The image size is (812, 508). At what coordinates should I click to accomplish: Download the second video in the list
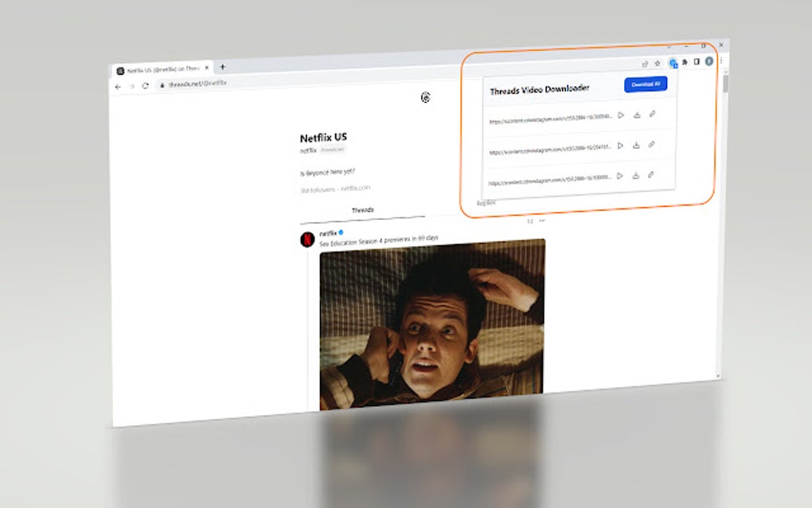tap(636, 145)
